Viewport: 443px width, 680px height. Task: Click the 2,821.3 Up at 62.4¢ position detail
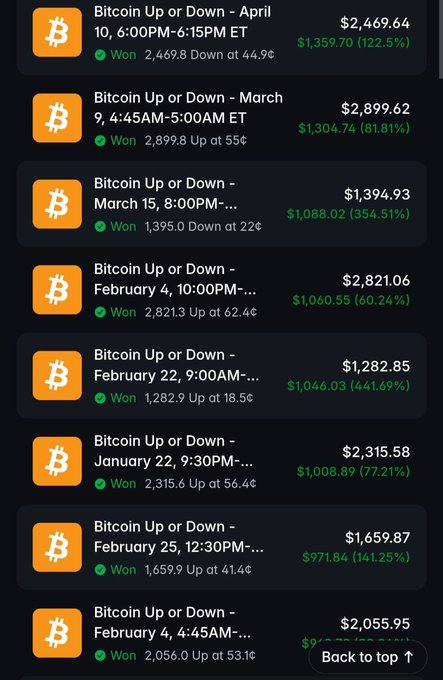pos(200,312)
